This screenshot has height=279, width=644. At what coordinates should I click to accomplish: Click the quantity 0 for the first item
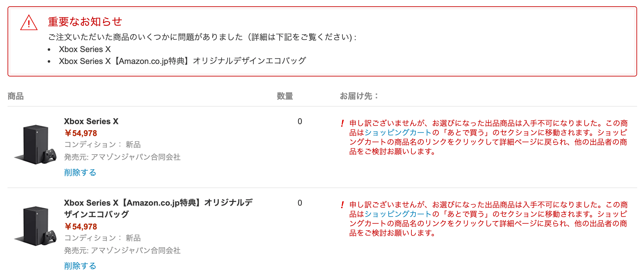(x=300, y=121)
